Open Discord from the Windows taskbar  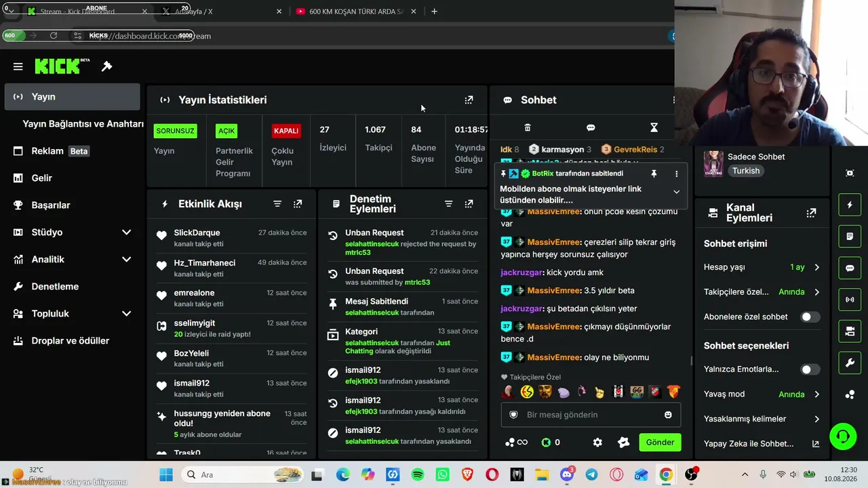(567, 475)
